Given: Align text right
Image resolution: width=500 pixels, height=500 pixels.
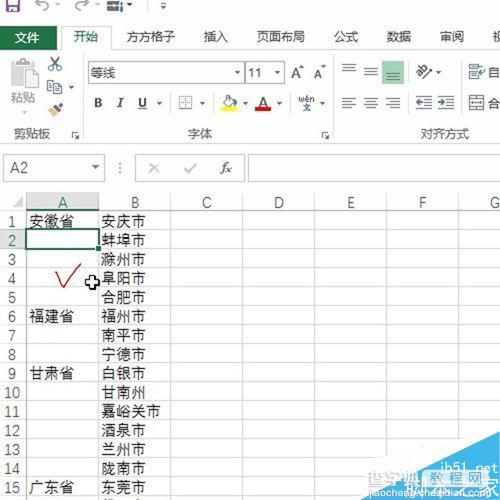Looking at the screenshot, I should (x=393, y=103).
